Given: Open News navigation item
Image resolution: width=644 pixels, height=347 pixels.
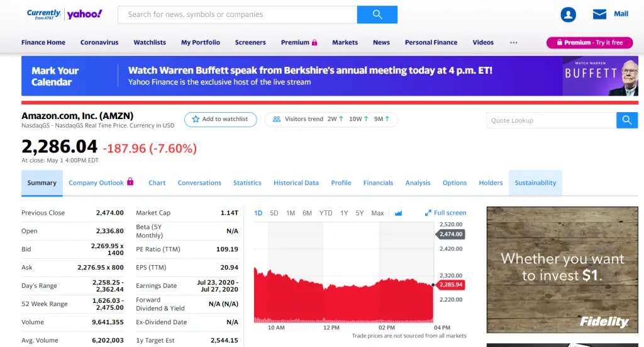Looking at the screenshot, I should tap(381, 42).
